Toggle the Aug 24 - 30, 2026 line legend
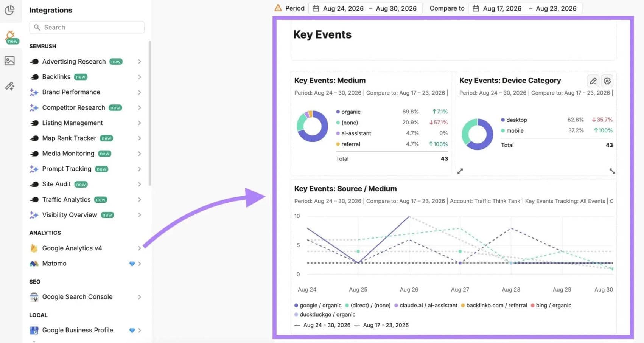Screen dimensions: 644x343 pyautogui.click(x=322, y=325)
